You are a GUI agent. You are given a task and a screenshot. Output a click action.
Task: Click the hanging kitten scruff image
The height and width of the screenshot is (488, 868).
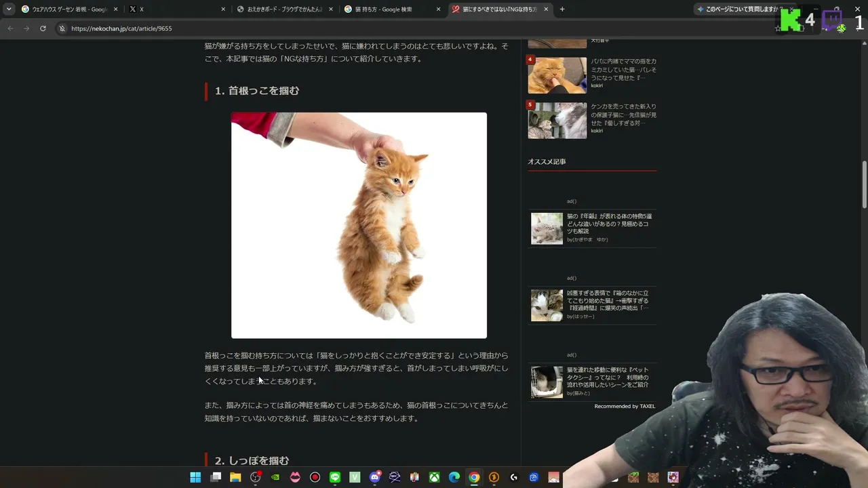tap(359, 225)
